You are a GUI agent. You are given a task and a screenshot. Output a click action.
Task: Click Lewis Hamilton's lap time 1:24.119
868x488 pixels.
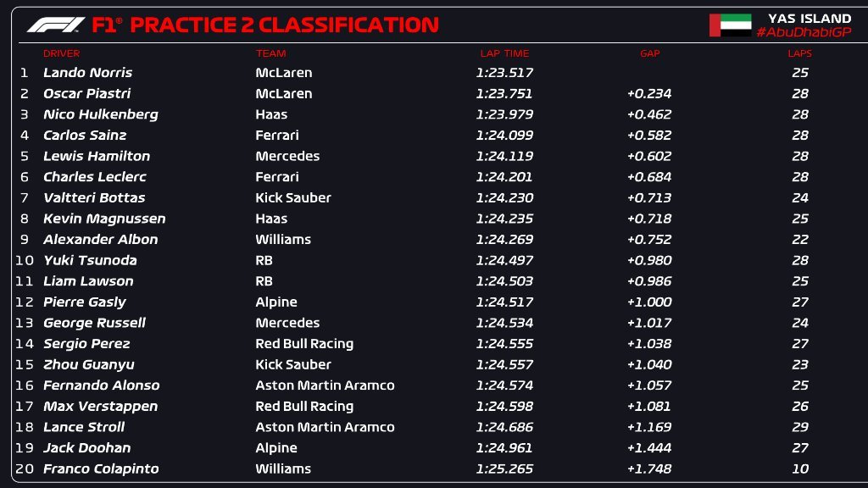(x=504, y=156)
